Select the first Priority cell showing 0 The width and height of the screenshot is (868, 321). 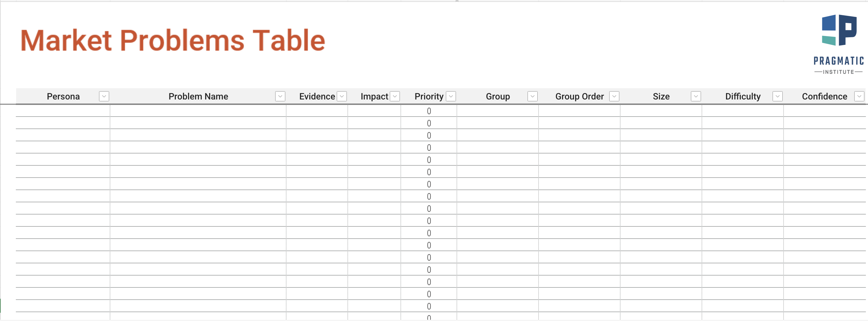point(429,111)
